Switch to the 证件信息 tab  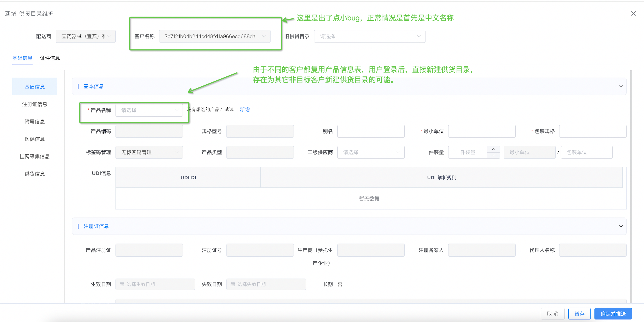pos(50,58)
